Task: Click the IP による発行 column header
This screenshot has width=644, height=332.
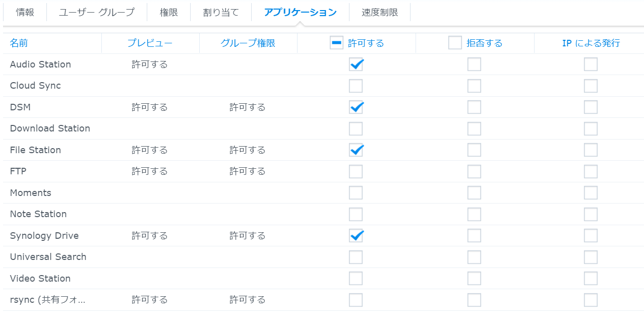Action: pos(591,43)
